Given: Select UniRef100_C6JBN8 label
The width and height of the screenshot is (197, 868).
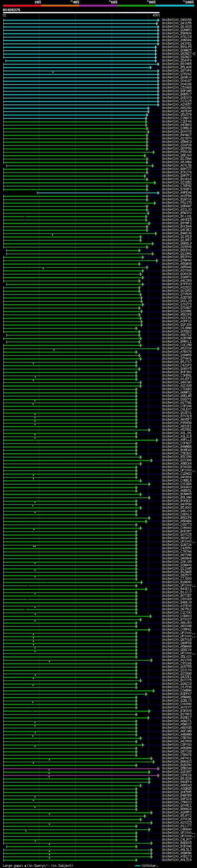Looking at the screenshot, I should click(177, 328).
